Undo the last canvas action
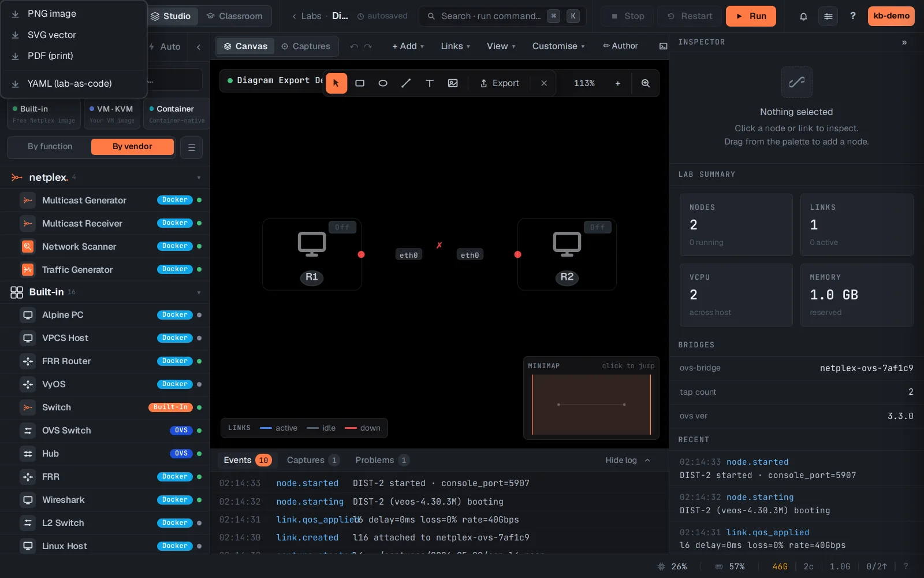The width and height of the screenshot is (924, 578). pos(354,46)
